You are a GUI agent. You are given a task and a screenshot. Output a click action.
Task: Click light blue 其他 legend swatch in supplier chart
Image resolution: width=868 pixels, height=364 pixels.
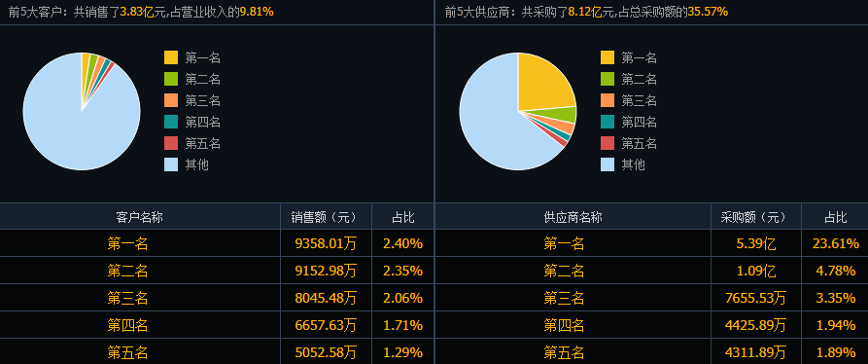pyautogui.click(x=608, y=164)
